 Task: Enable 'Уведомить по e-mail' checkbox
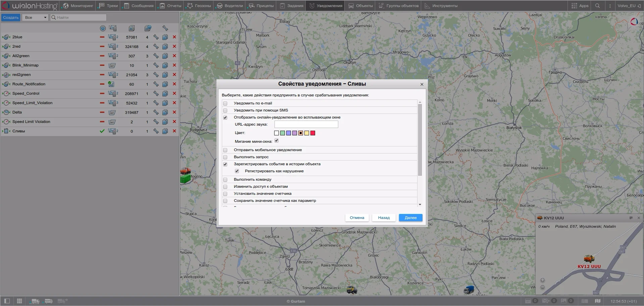[225, 103]
